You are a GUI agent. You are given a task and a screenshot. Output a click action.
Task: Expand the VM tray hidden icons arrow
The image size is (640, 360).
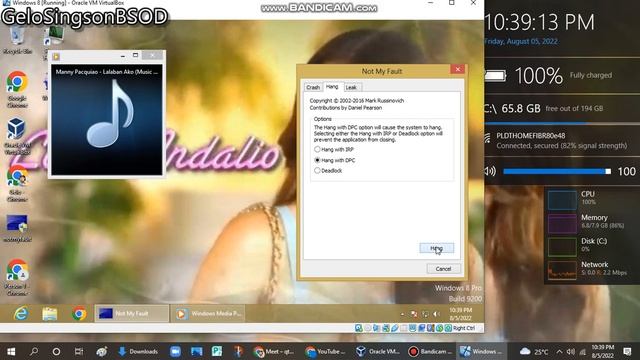coord(402,314)
